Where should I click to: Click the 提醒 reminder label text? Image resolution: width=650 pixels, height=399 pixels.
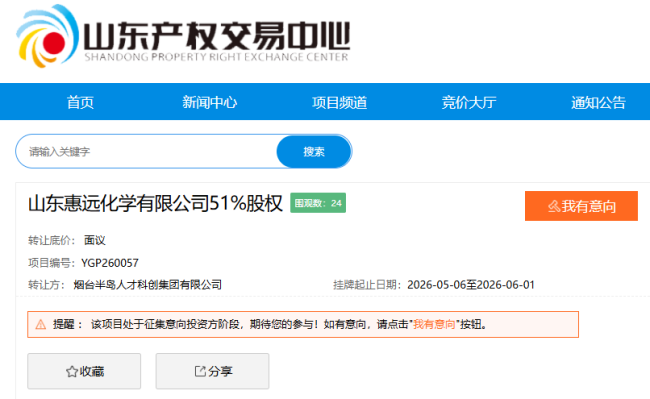(63, 324)
